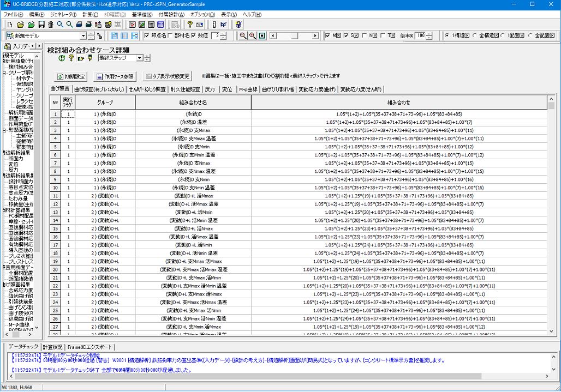Click the trash can delete icon
The height and width of the screenshot is (392, 561).
[50, 25]
